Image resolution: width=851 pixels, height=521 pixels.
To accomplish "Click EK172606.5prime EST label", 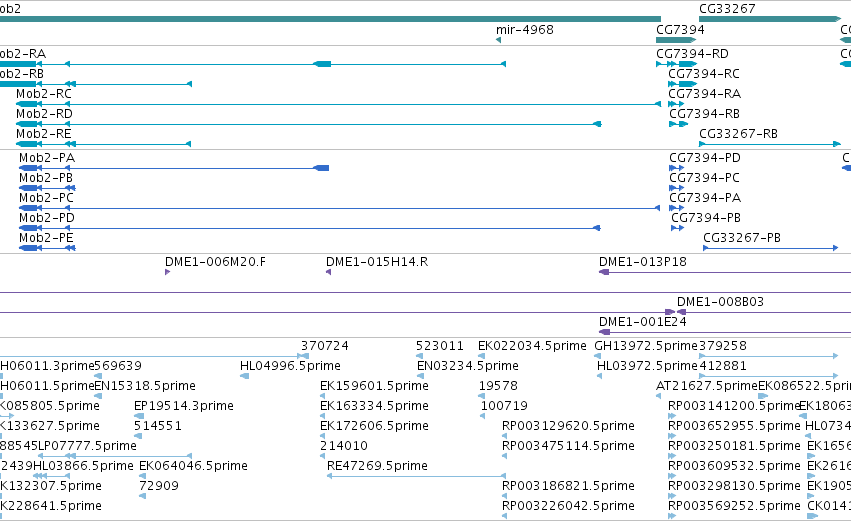I will [x=374, y=427].
